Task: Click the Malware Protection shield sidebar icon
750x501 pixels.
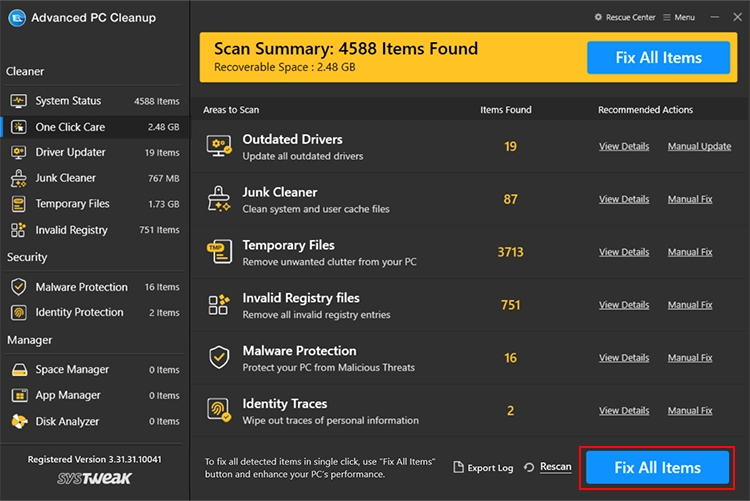Action: tap(19, 287)
